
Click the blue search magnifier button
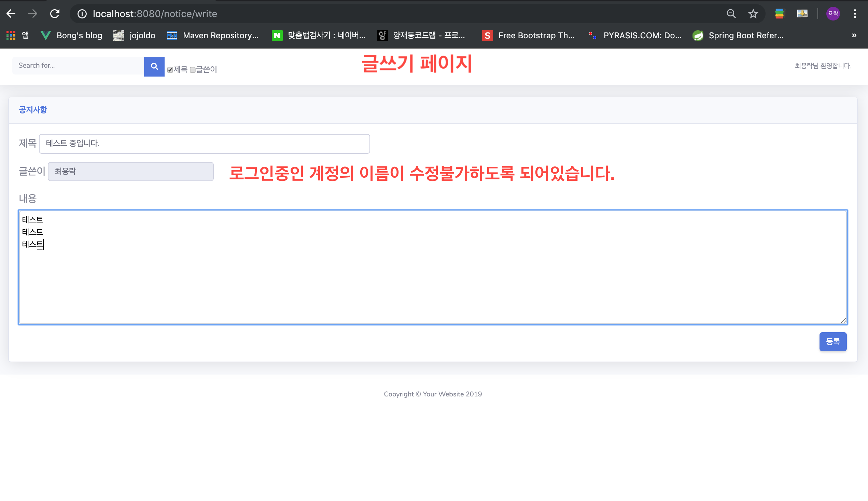154,66
